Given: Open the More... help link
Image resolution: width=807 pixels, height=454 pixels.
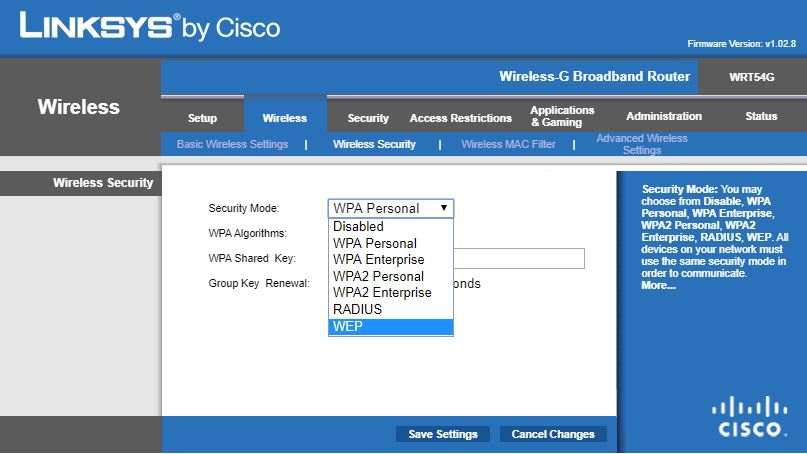Looking at the screenshot, I should [x=658, y=285].
